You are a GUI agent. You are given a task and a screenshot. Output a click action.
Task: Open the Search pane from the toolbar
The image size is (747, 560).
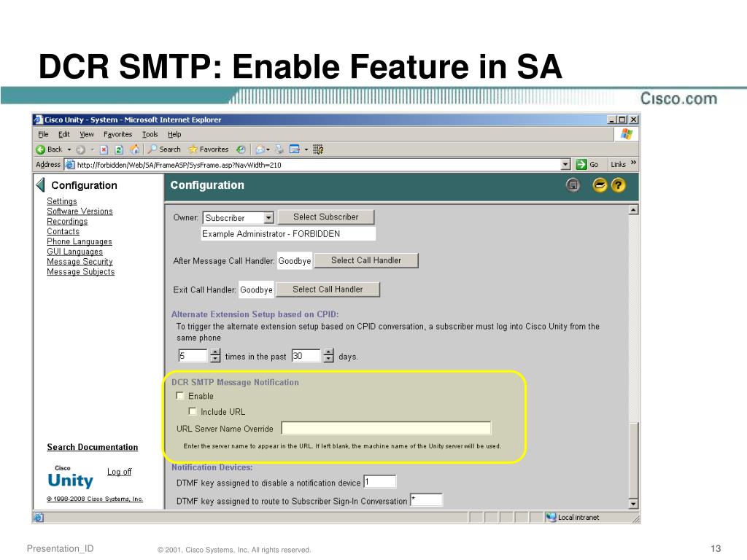coord(164,149)
